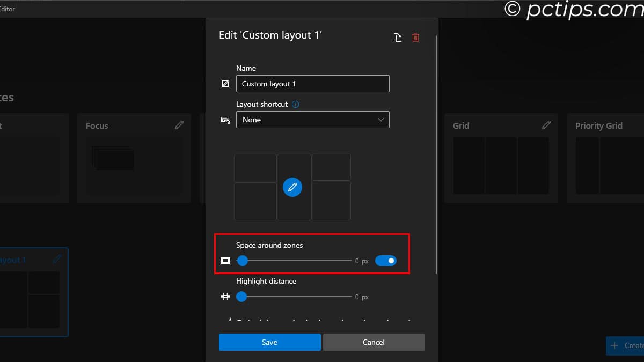Toggle the Space around zones switch off
This screenshot has width=644, height=362.
[x=385, y=261]
